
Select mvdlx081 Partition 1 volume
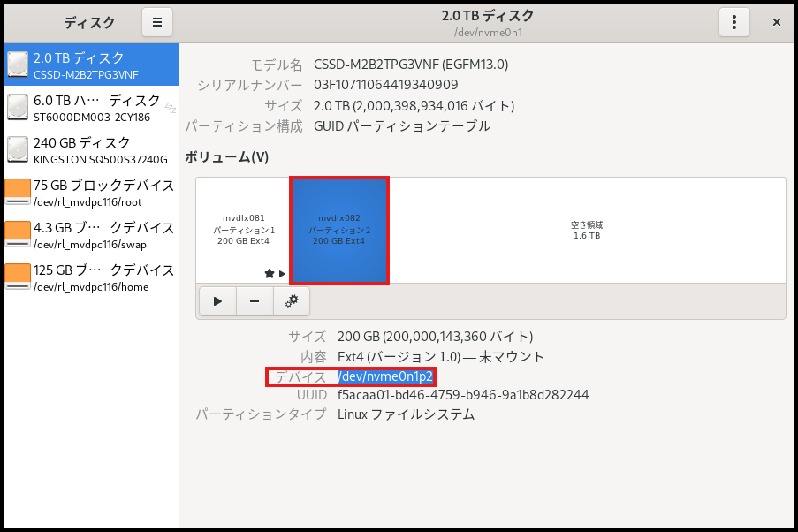(243, 229)
